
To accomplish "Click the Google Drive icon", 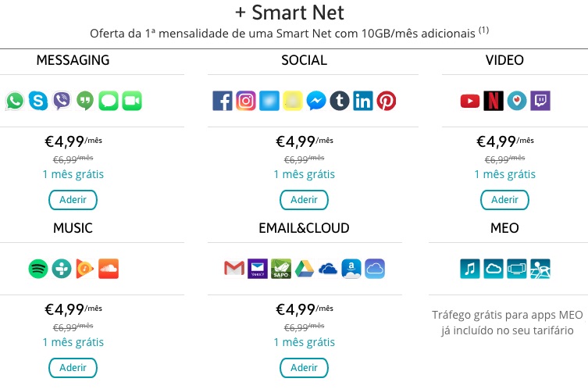I will (x=305, y=269).
